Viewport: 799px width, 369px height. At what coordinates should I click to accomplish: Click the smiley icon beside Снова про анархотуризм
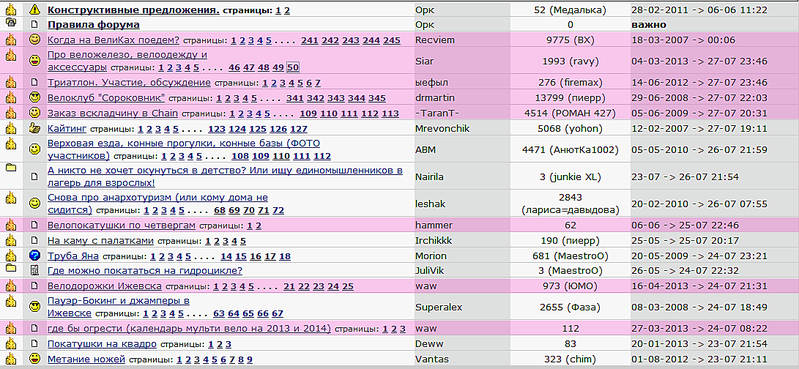(x=34, y=203)
